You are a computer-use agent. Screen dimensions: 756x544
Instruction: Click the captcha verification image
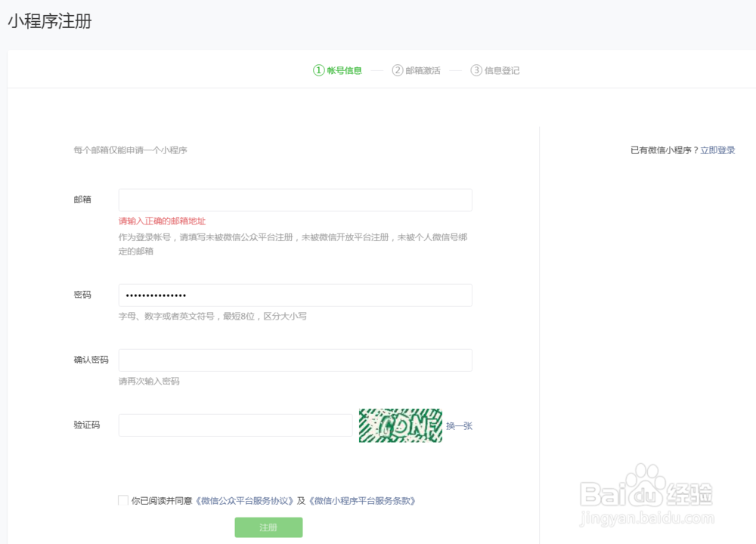coord(401,425)
